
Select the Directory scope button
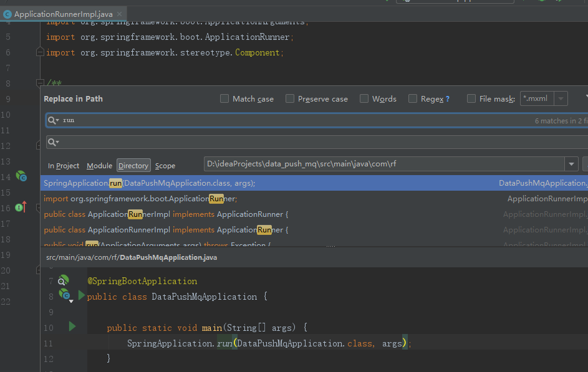(133, 166)
